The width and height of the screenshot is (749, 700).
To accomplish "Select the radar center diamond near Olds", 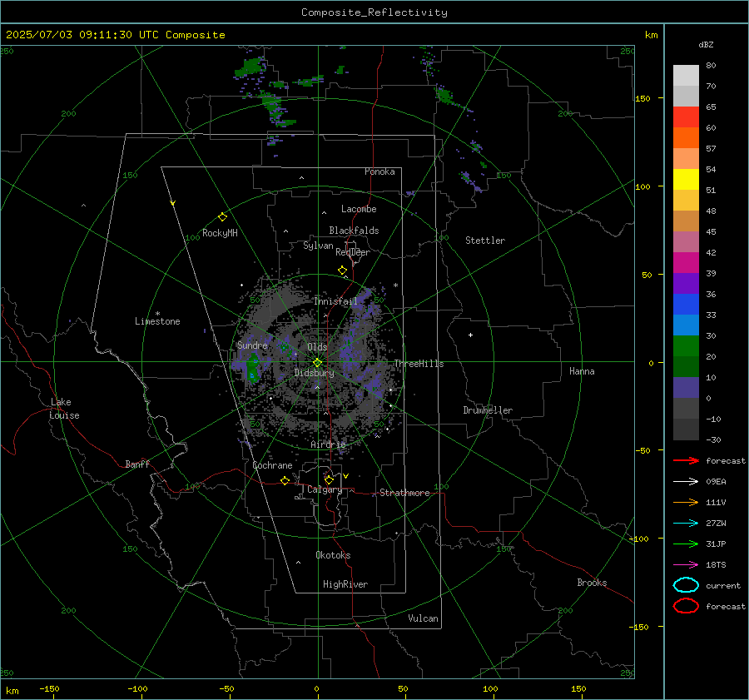I will tap(317, 363).
